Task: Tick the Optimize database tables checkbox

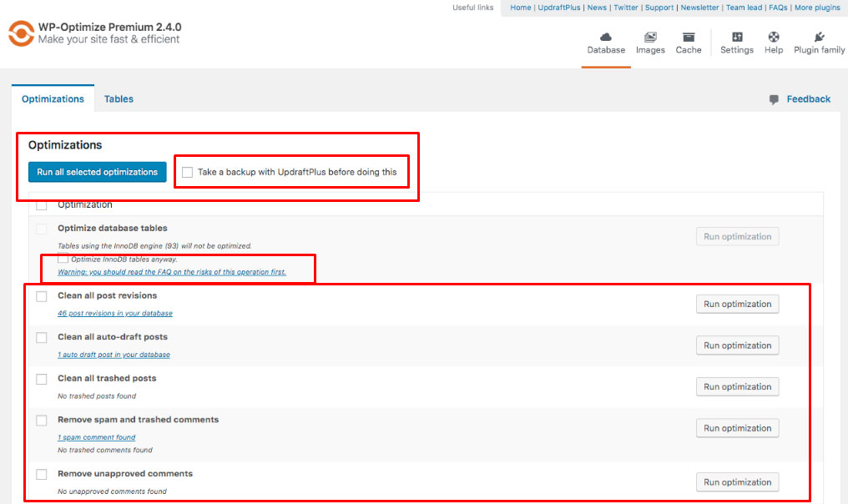Action: 42,228
